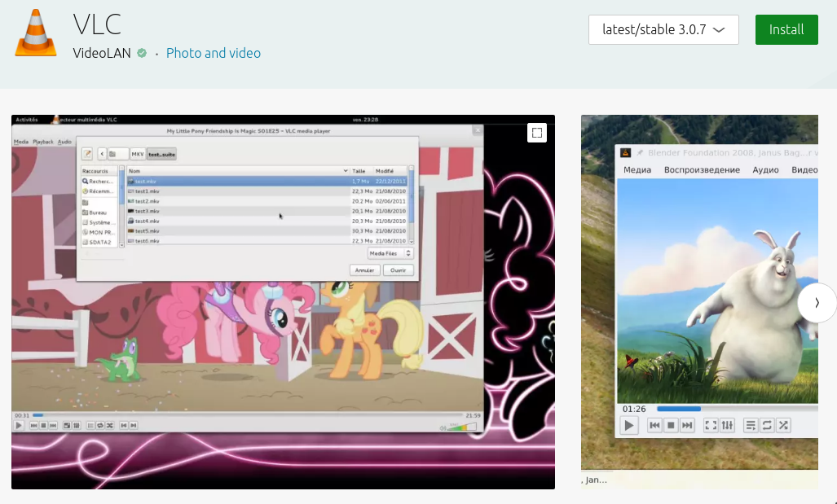Click the green Install button

coord(786,29)
